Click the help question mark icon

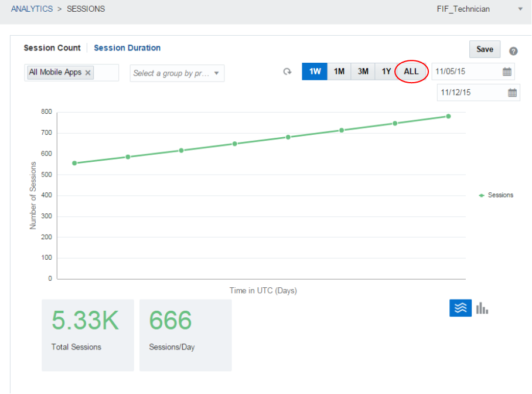tap(514, 51)
